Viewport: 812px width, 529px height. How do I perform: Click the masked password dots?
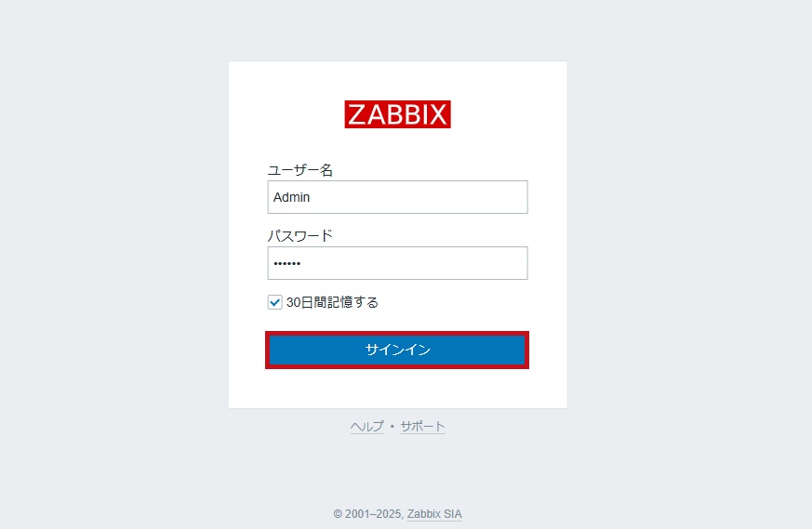pyautogui.click(x=286, y=264)
